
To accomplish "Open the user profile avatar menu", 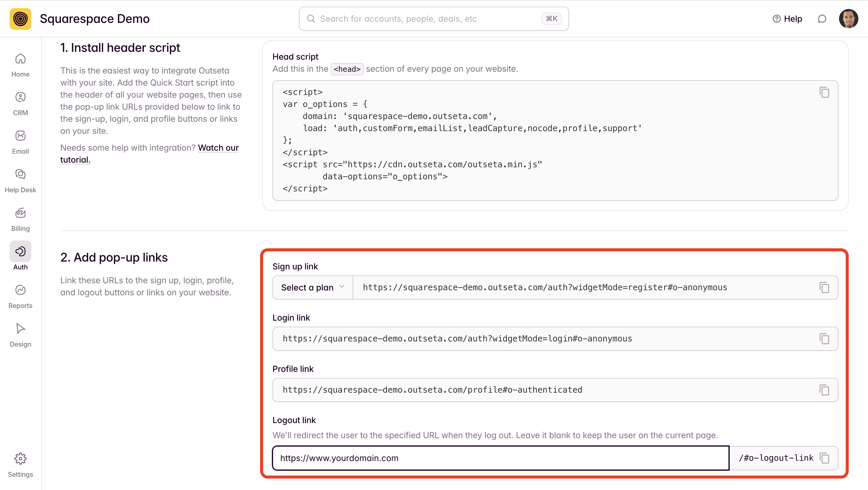I will pos(848,19).
